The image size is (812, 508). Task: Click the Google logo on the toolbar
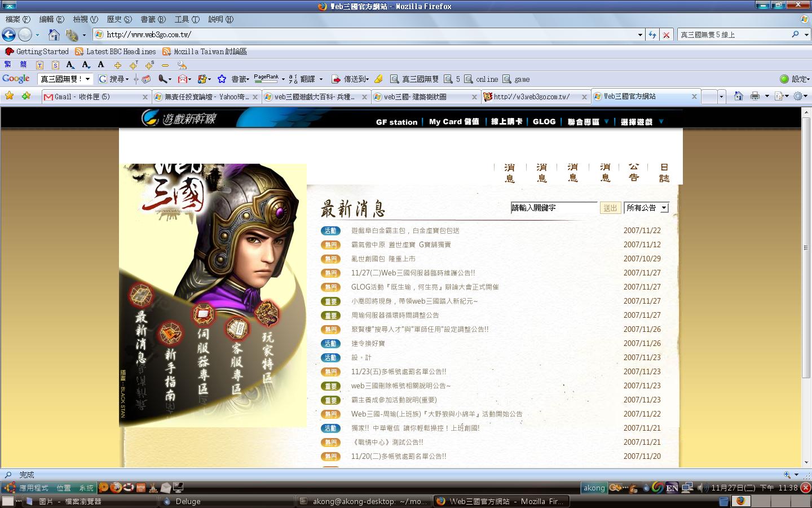pyautogui.click(x=16, y=79)
